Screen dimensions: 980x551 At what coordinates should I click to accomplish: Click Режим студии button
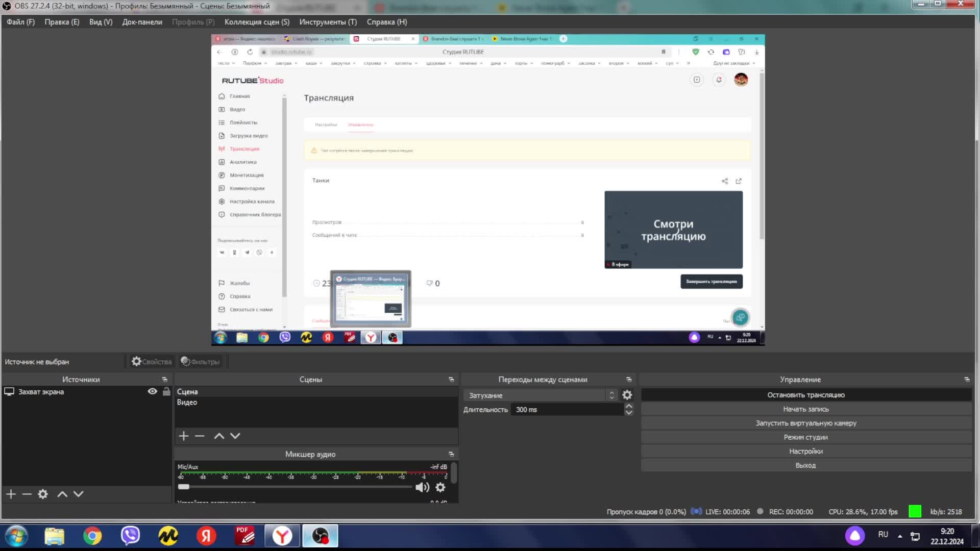coord(806,437)
